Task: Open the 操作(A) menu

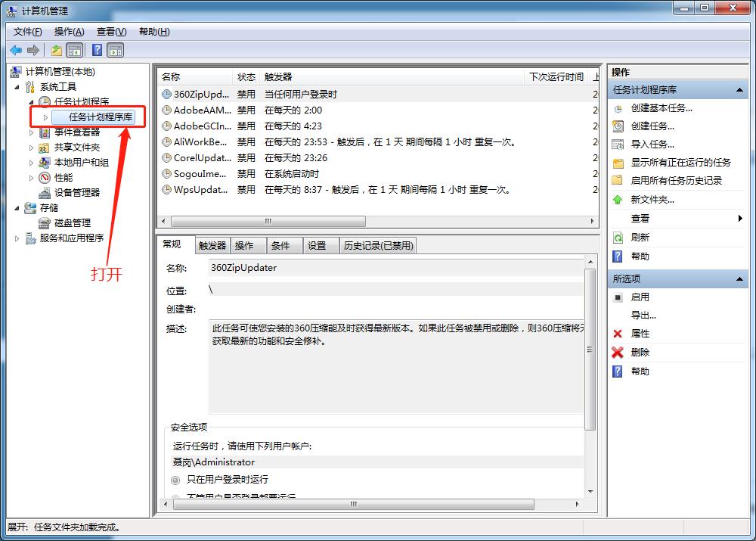Action: [69, 32]
